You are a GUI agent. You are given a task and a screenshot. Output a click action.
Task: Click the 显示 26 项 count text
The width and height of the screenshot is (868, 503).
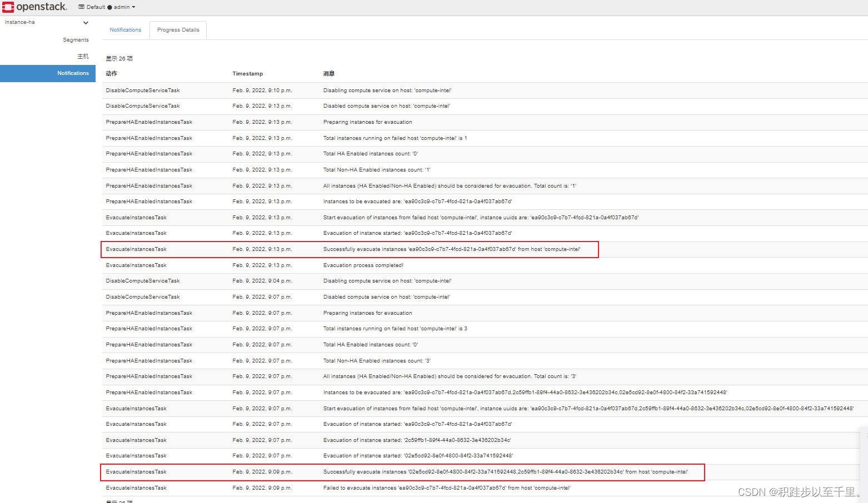click(119, 59)
